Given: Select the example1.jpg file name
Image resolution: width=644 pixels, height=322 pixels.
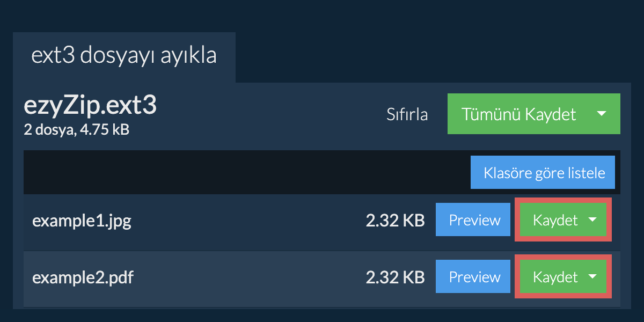Looking at the screenshot, I should coord(82,221).
